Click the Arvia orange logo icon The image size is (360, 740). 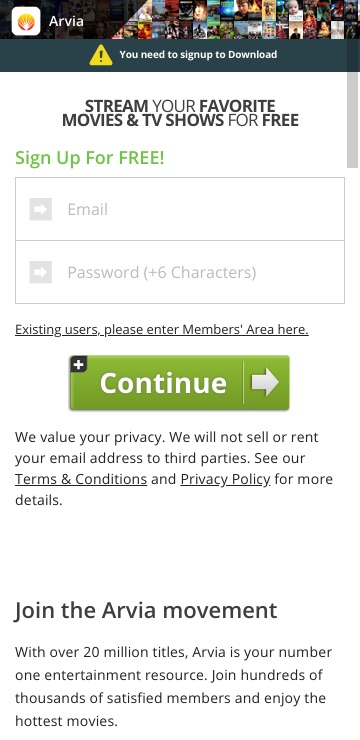click(x=26, y=21)
